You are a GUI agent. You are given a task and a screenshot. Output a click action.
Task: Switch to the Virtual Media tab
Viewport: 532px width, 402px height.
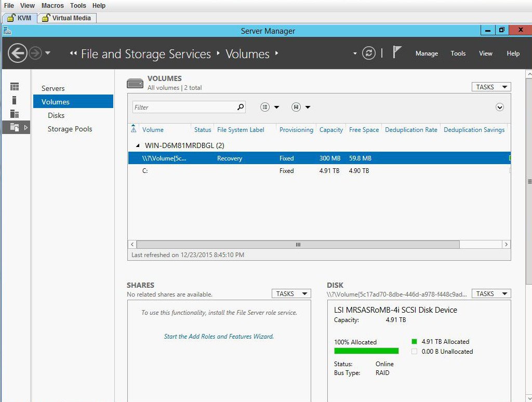pyautogui.click(x=66, y=18)
